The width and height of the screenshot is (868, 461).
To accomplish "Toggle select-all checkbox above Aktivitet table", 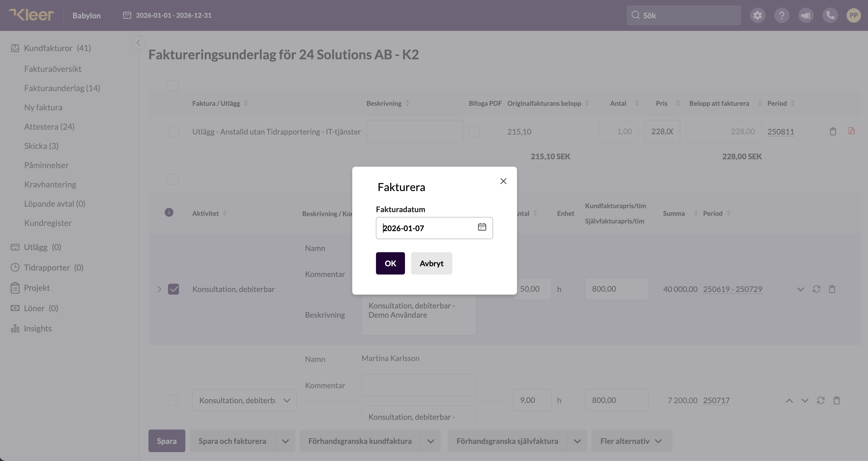I will click(173, 179).
